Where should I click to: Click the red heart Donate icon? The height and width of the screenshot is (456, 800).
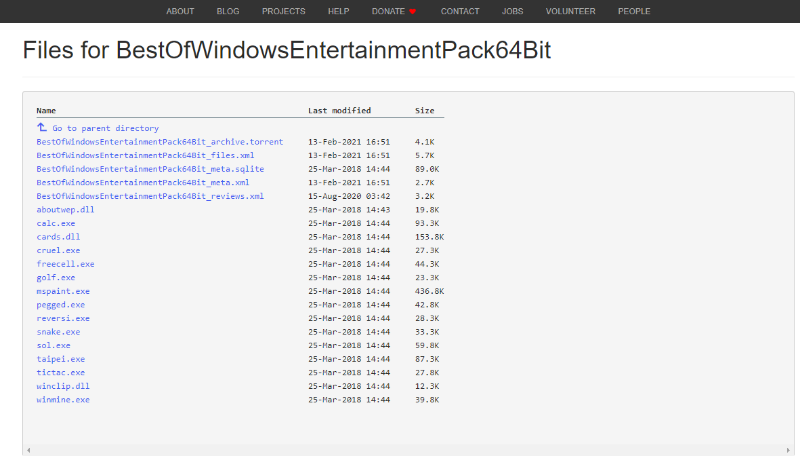pyautogui.click(x=412, y=12)
